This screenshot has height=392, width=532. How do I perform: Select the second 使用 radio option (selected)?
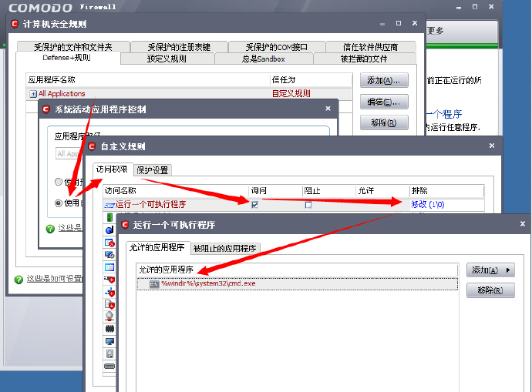click(x=59, y=203)
